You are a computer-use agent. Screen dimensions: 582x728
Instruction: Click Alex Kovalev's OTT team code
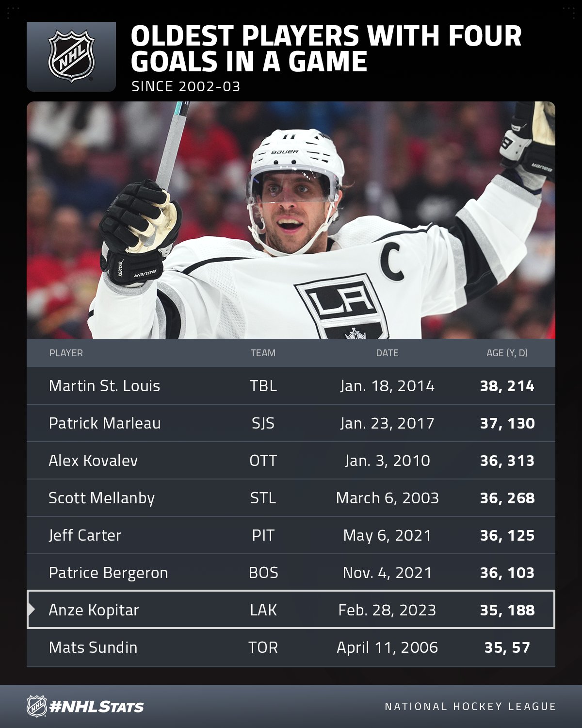pos(263,461)
